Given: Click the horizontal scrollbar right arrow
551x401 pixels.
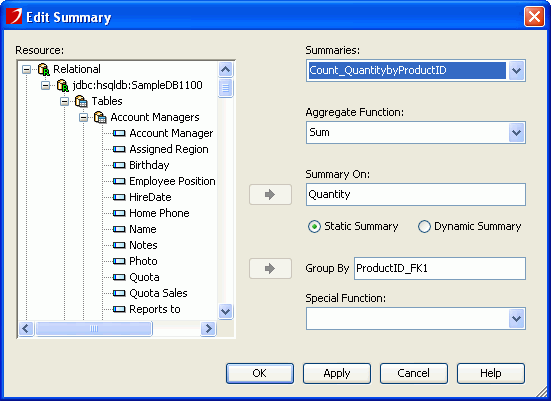Looking at the screenshot, I should [x=208, y=329].
